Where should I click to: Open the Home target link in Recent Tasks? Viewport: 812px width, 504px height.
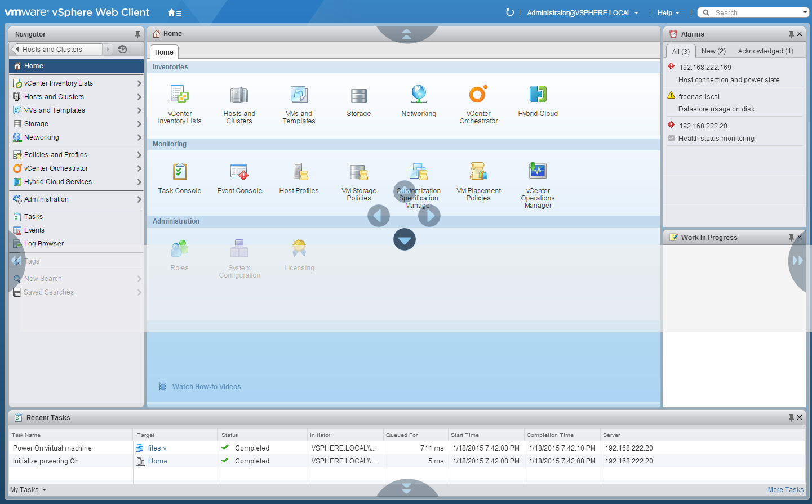(158, 461)
